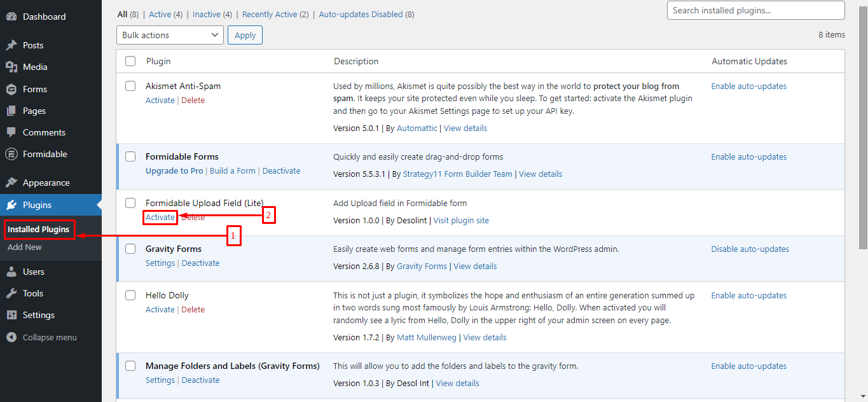This screenshot has width=868, height=402.
Task: Open Strategy11 Form Builder Team link
Action: 458,174
